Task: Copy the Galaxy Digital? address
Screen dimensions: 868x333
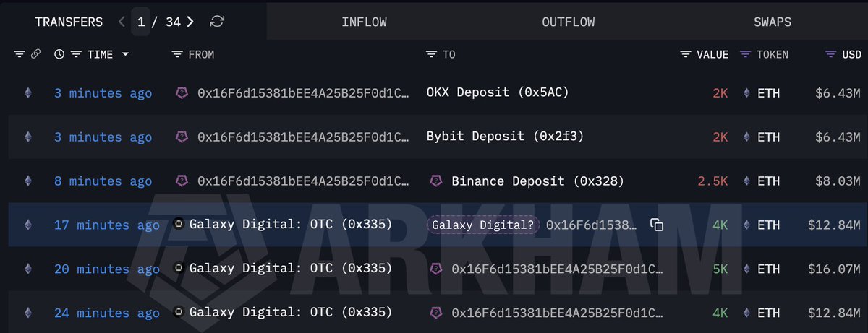Action: [656, 225]
